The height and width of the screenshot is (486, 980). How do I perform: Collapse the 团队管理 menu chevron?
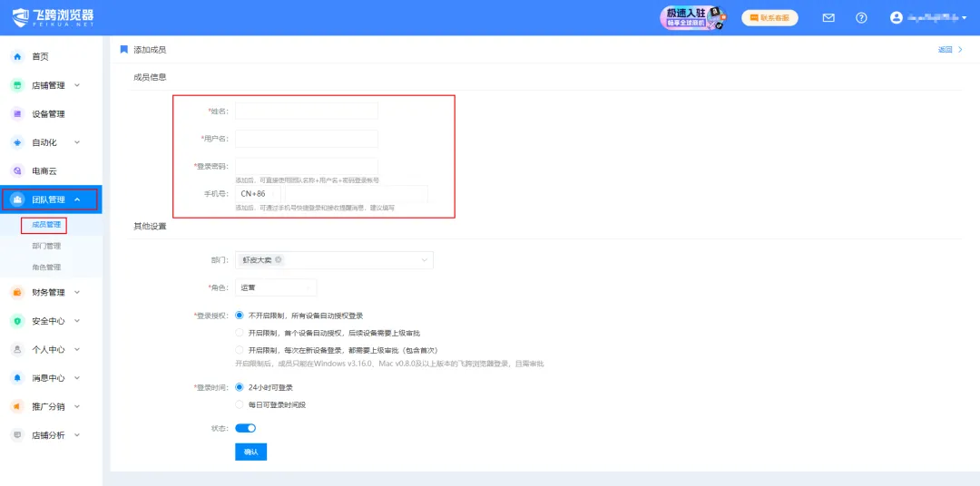(77, 199)
